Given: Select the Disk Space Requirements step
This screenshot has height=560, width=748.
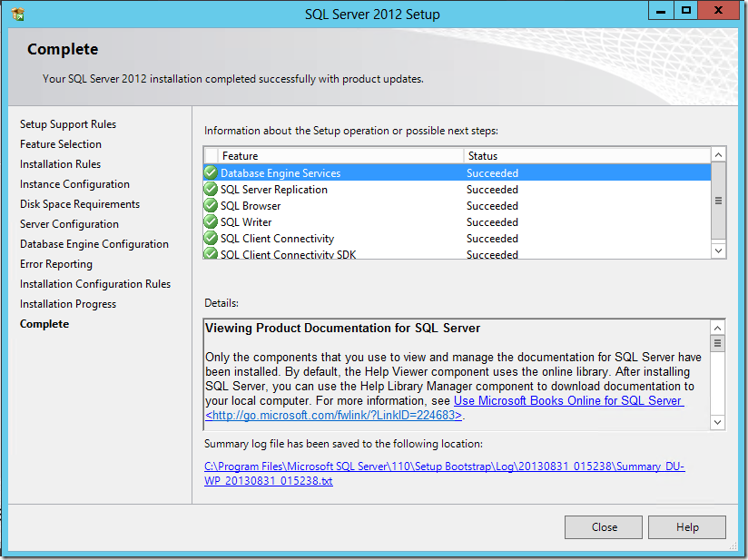Looking at the screenshot, I should (x=80, y=204).
